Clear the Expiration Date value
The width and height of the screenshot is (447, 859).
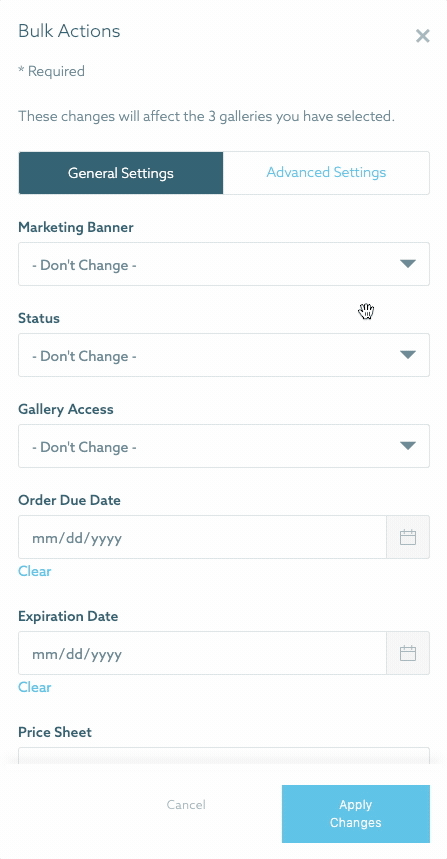pos(35,687)
